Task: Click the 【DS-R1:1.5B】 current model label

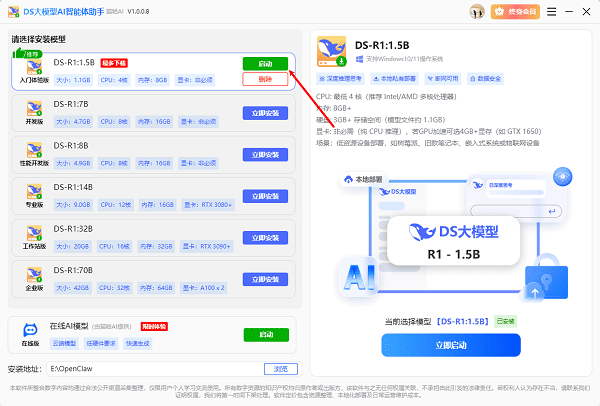Action: (463, 322)
